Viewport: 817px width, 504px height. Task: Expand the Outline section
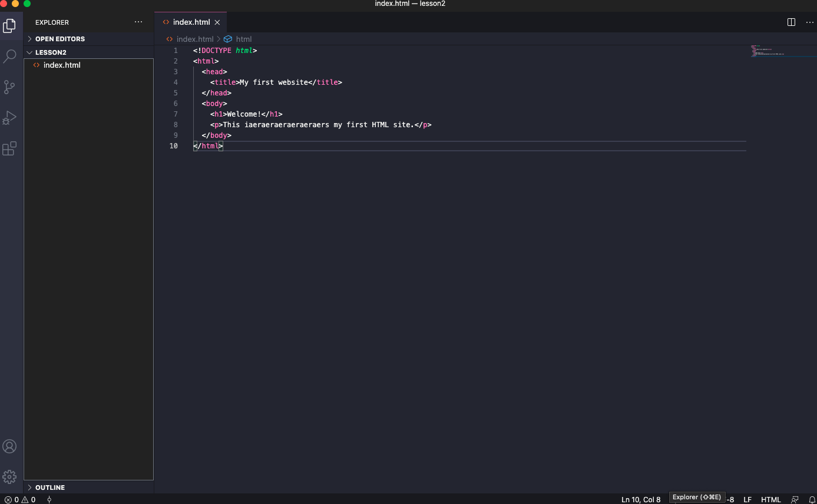[49, 488]
